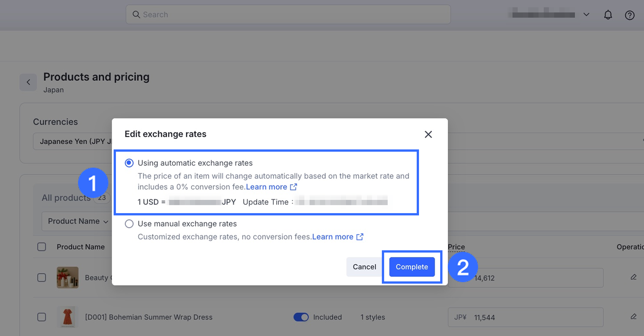Open the help question mark icon
The width and height of the screenshot is (644, 336).
point(630,15)
